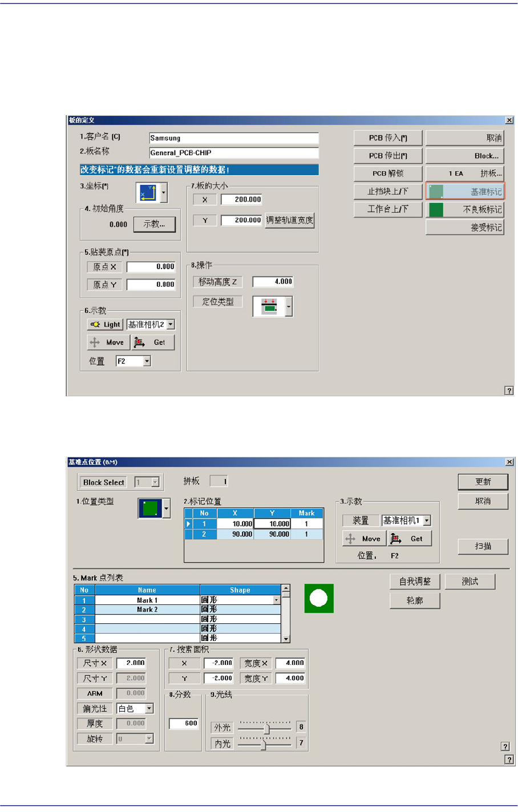This screenshot has height=812, width=518.
Task: Click the 移动高度 Z 4.000 field
Action: coord(273,282)
